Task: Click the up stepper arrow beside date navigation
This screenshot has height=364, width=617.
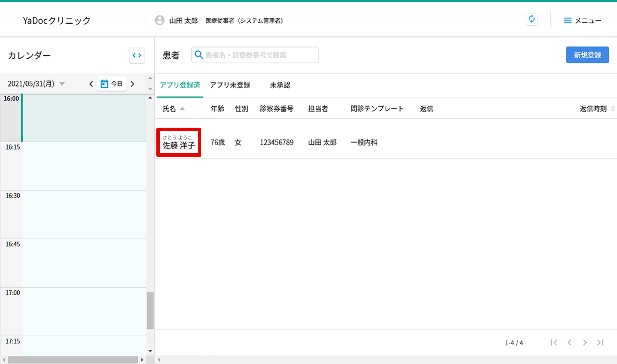Action: coord(150,78)
